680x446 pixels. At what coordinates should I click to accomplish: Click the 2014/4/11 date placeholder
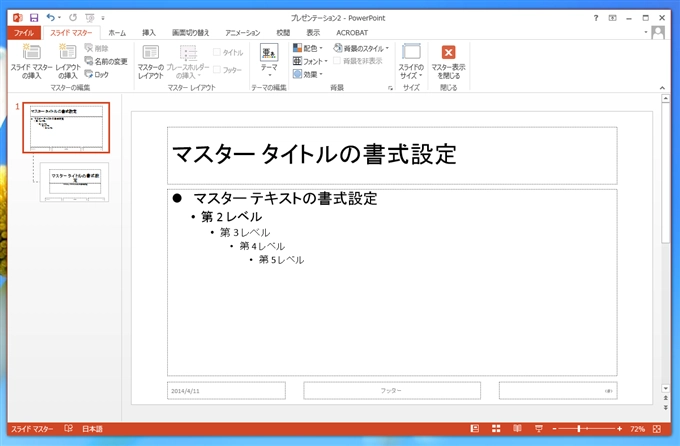click(x=226, y=390)
